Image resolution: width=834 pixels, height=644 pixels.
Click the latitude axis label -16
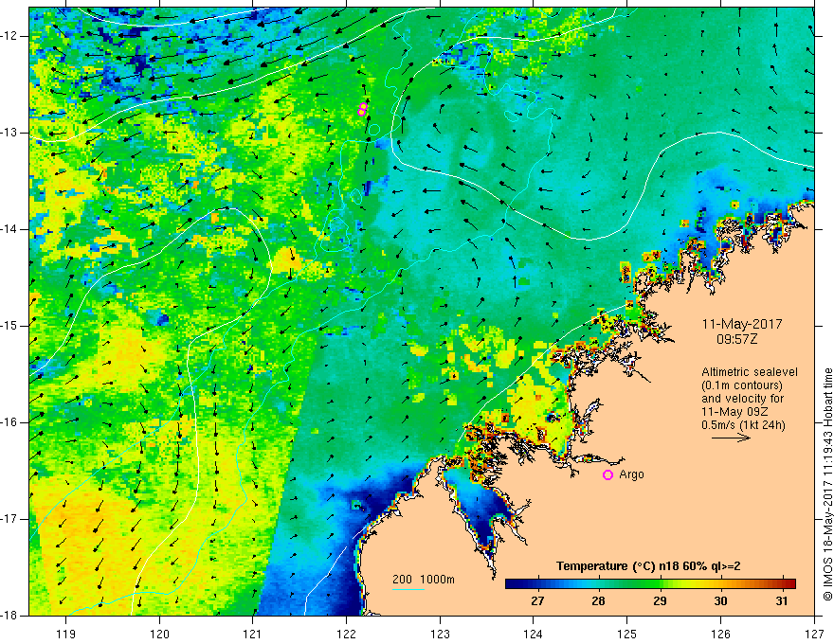10,422
